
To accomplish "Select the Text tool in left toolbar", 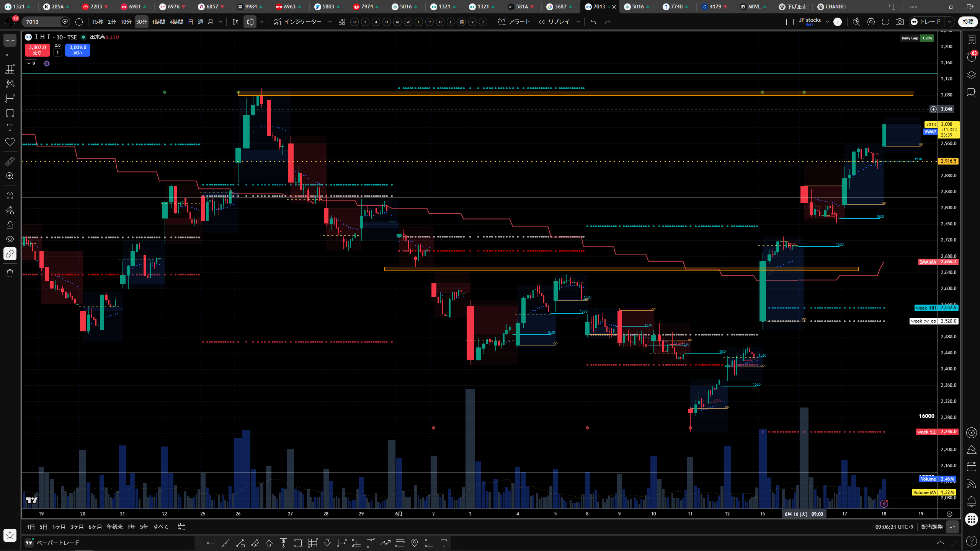I will 10,127.
